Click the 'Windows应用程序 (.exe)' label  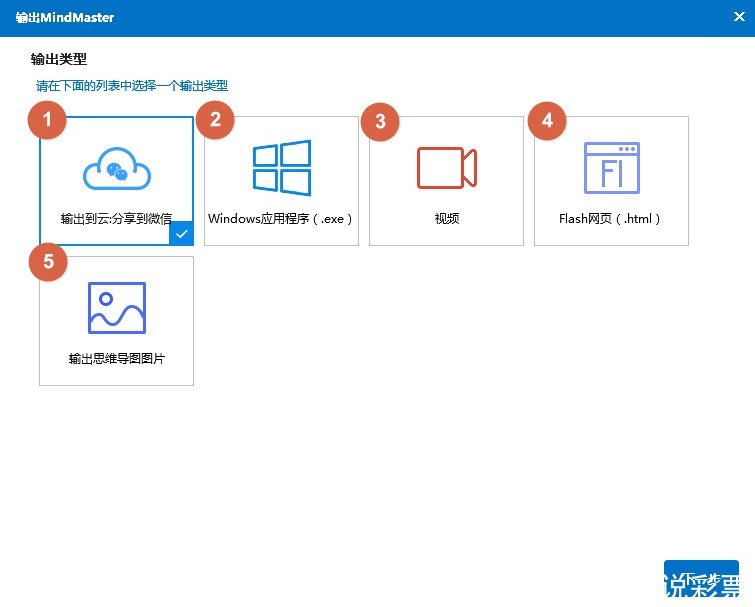[x=281, y=219]
